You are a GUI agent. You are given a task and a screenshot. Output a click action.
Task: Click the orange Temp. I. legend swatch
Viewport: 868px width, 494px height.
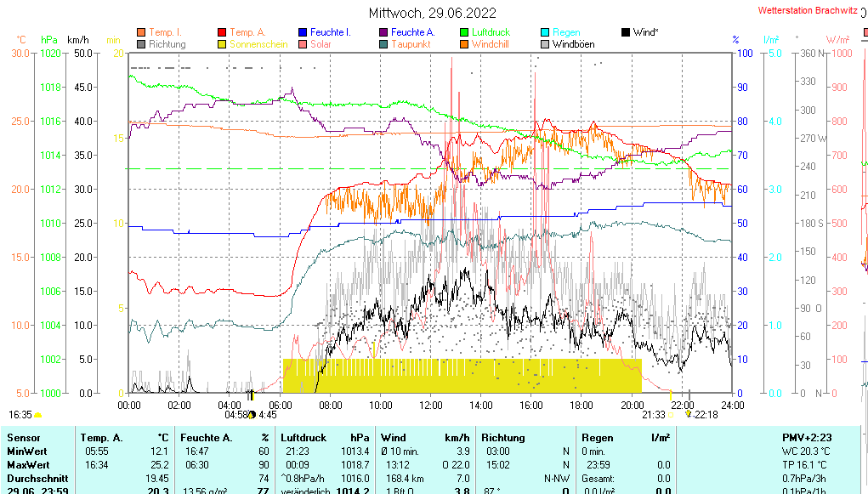click(x=141, y=32)
